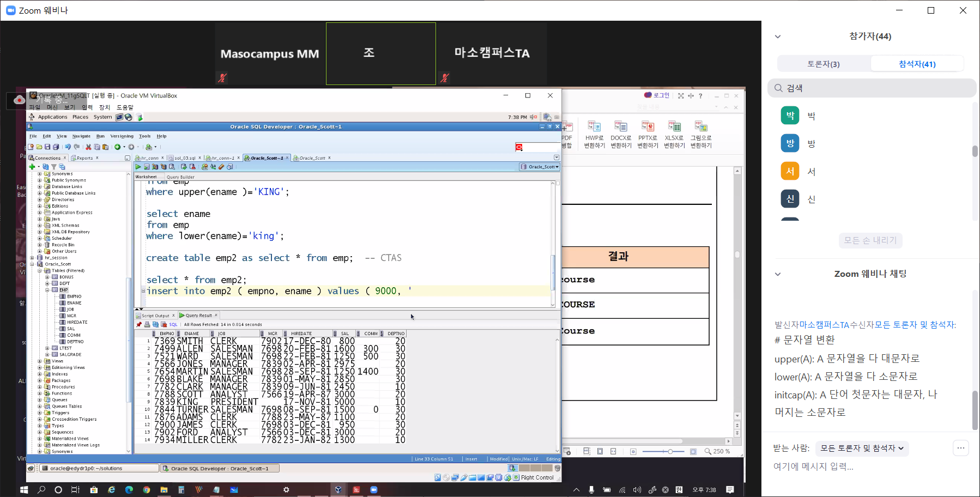The height and width of the screenshot is (497, 980).
Task: Click the Clear eraser icon in worksheet toolbar
Action: [x=221, y=167]
